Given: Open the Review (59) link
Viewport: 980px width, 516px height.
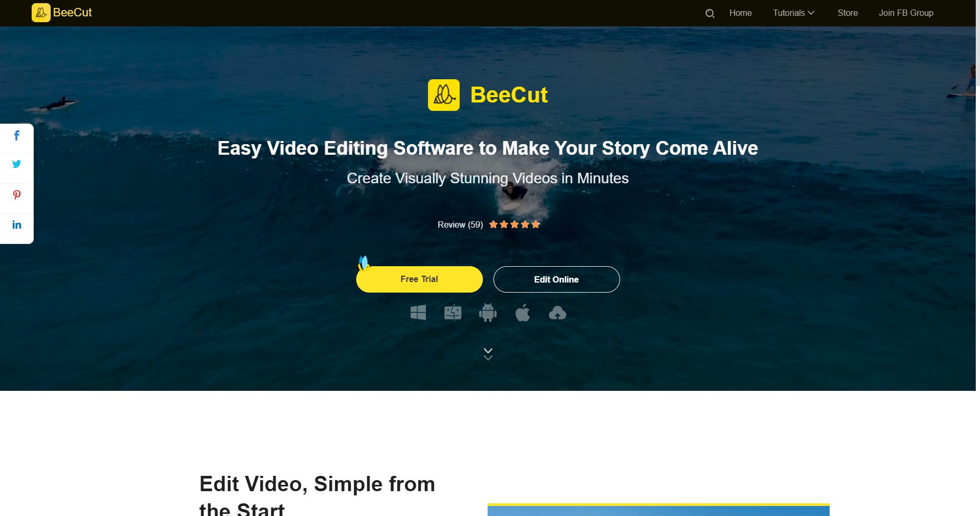Looking at the screenshot, I should click(x=460, y=224).
